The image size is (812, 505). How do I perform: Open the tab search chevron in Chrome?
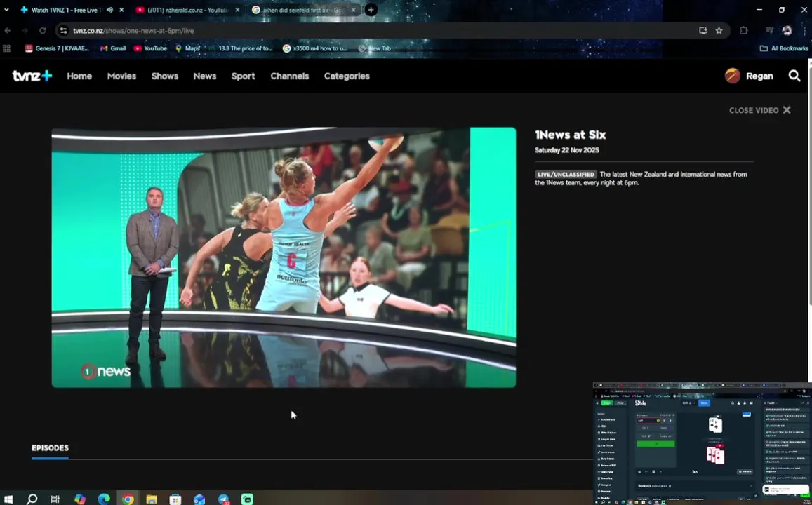click(x=6, y=10)
